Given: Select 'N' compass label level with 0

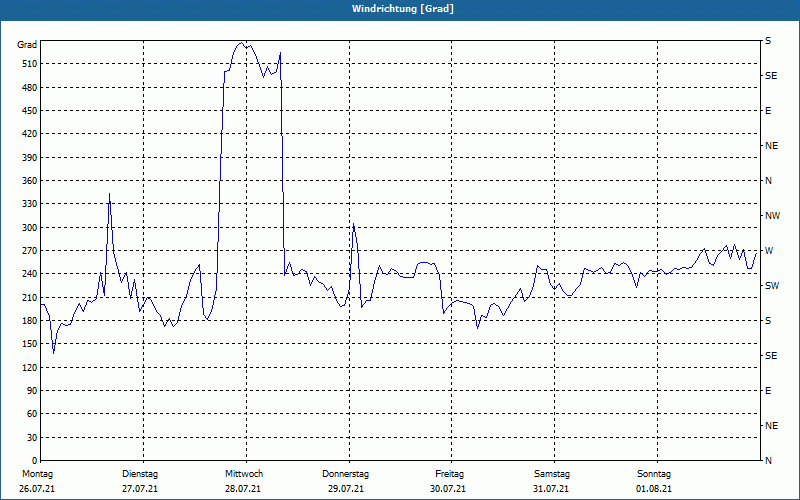Looking at the screenshot, I should tap(768, 460).
